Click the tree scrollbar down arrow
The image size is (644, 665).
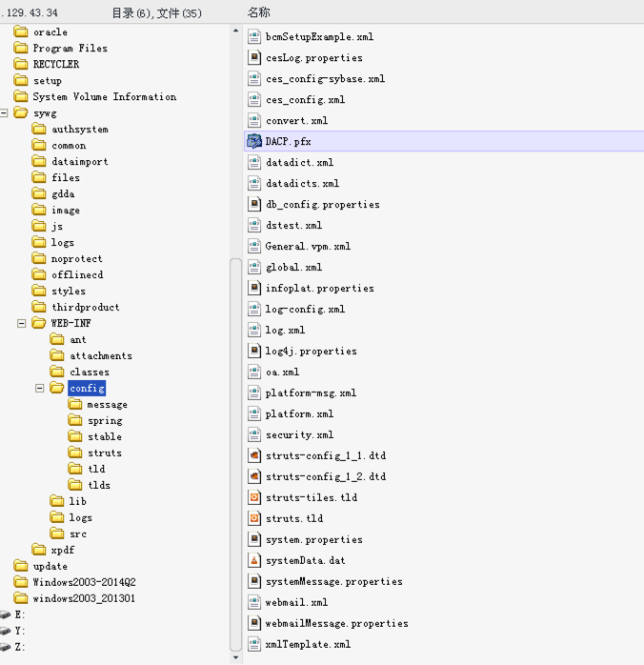pos(235,657)
